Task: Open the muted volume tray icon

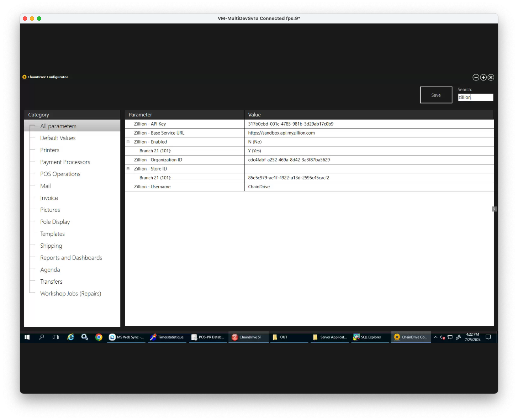Action: click(443, 337)
